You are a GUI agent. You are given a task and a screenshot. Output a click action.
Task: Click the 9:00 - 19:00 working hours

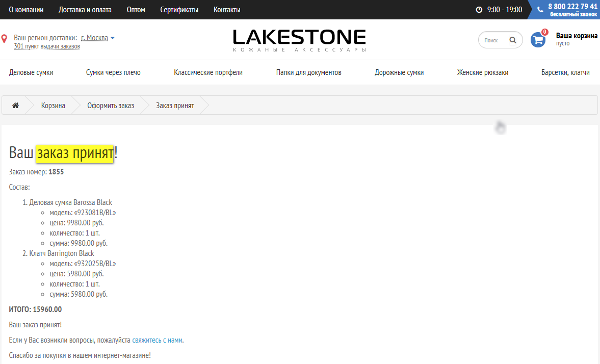point(504,10)
